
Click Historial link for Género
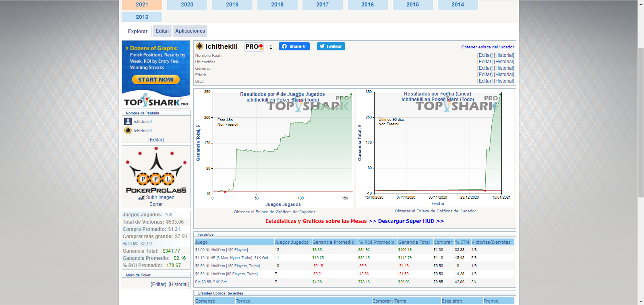tap(504, 68)
